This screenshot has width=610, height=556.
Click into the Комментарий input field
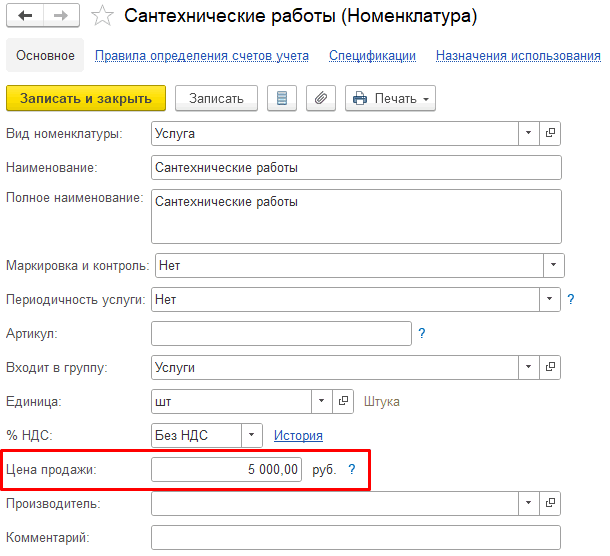pos(356,537)
